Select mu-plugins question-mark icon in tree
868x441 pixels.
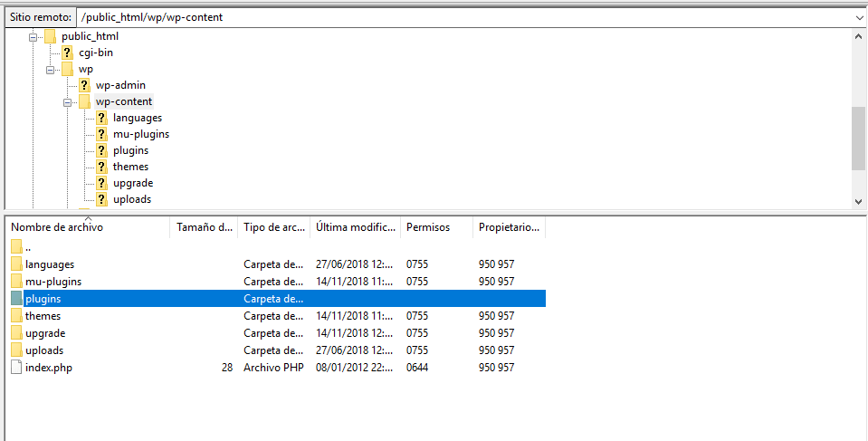102,134
